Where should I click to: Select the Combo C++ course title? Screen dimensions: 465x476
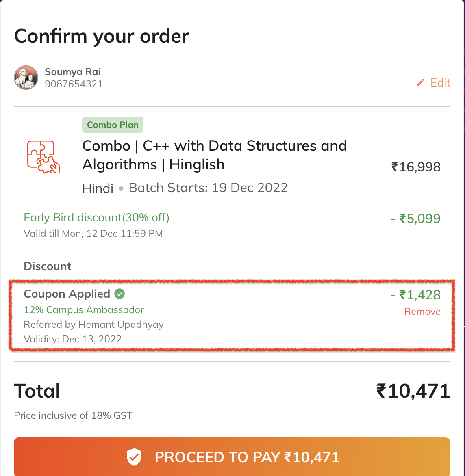coord(215,155)
